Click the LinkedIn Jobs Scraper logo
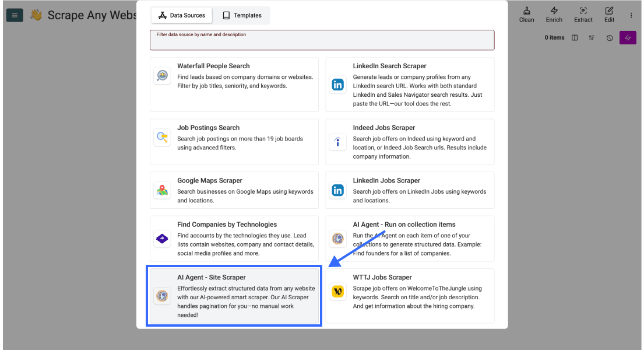Viewport: 644px width, 350px height. click(337, 190)
